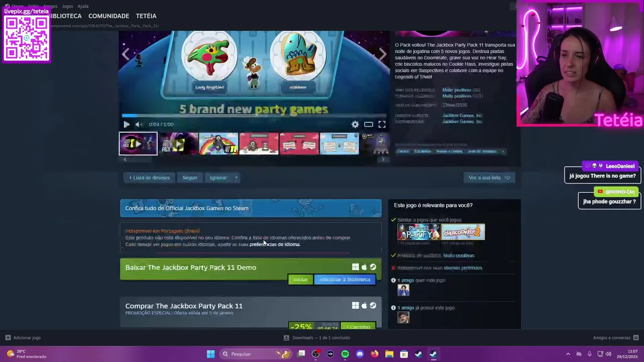Click the microphone tray icon
Image resolution: width=644 pixels, height=362 pixels.
(x=590, y=354)
